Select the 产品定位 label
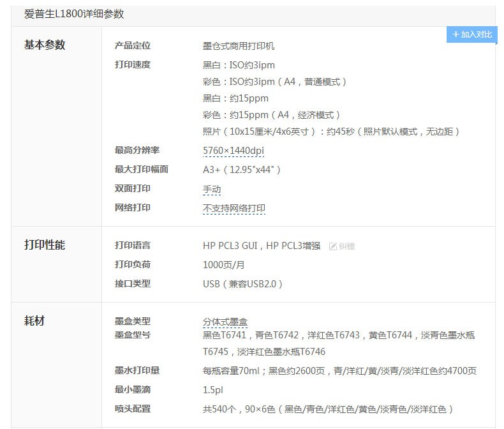The height and width of the screenshot is (429, 504). point(133,46)
